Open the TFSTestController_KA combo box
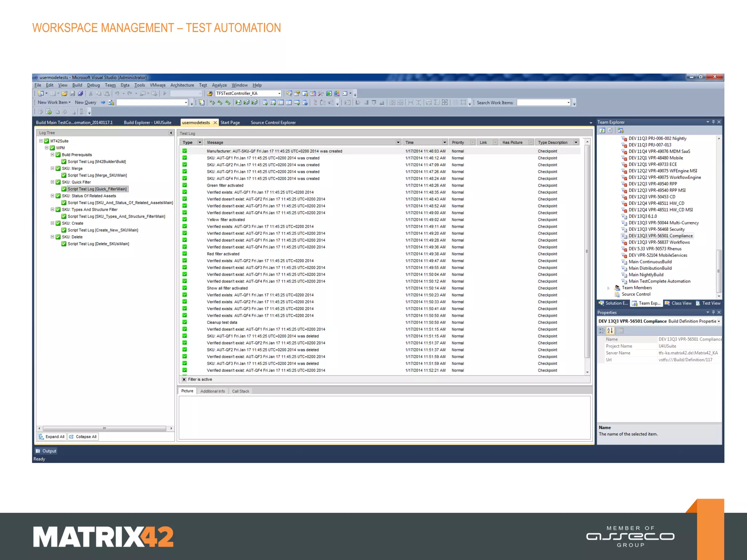This screenshot has width=747, height=560. tap(248, 94)
